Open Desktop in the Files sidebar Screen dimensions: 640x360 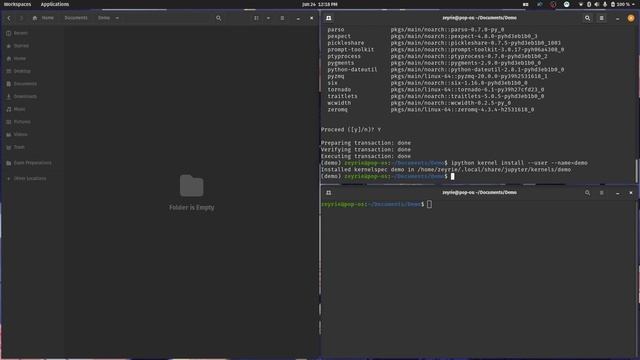point(32,71)
